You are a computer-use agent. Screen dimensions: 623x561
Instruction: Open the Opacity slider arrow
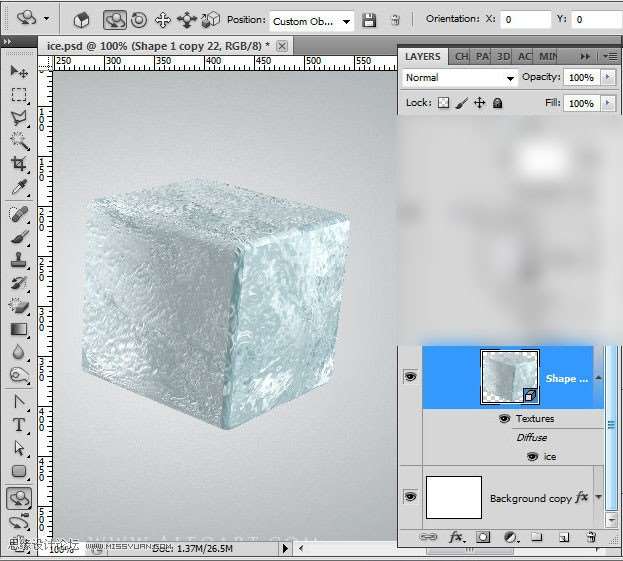point(607,77)
